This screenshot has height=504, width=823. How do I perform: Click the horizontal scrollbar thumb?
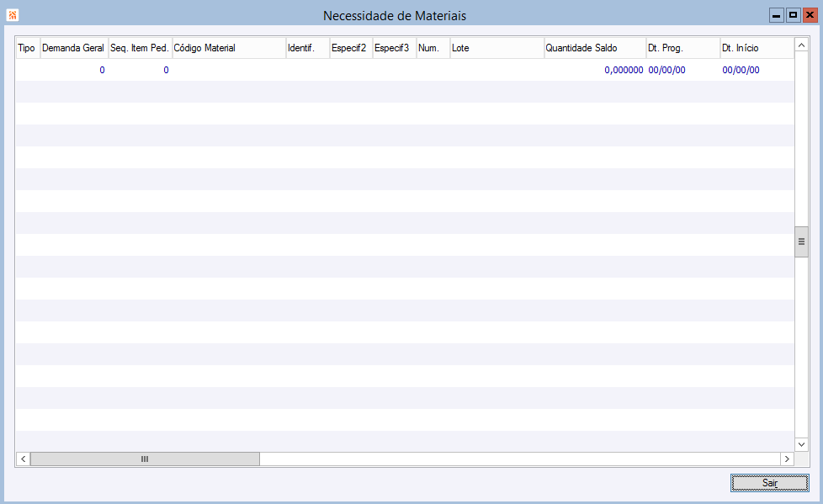tap(145, 459)
